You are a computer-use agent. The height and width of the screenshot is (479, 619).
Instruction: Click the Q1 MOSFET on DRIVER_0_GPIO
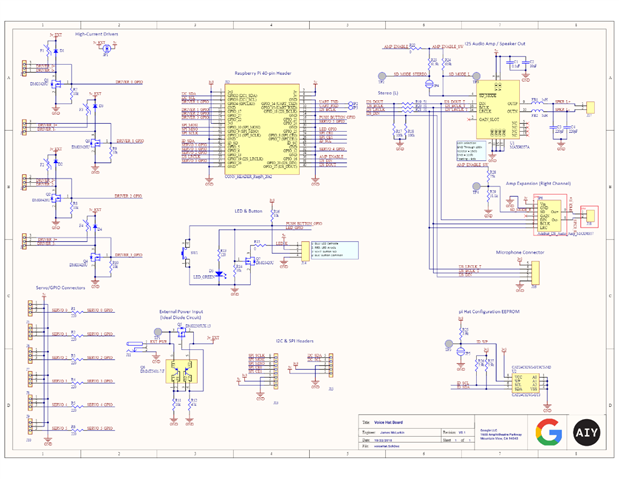[57, 84]
